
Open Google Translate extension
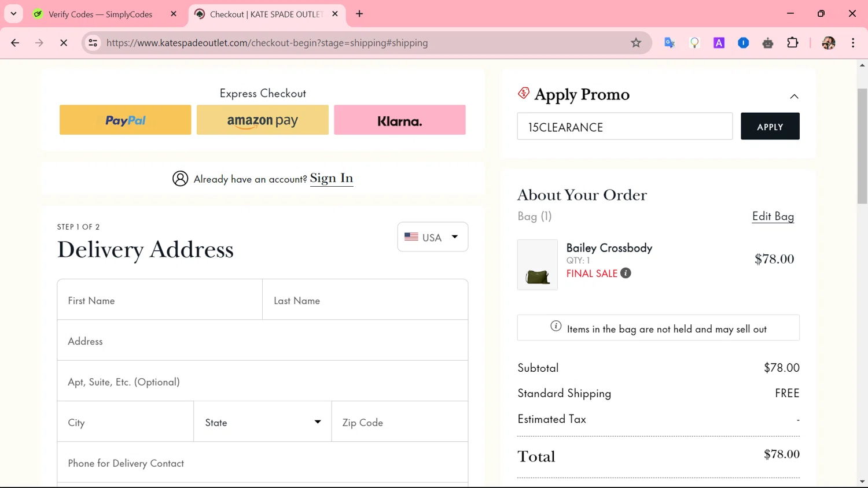tap(670, 43)
